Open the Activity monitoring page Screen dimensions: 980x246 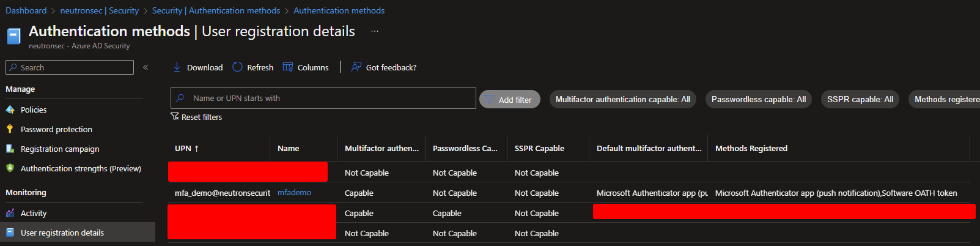34,214
